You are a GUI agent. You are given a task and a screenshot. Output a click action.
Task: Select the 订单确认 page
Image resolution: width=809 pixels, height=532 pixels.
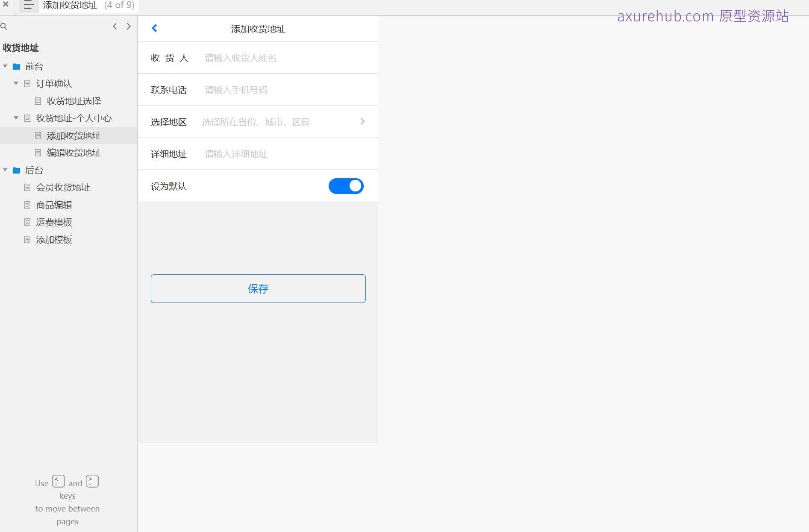click(54, 84)
